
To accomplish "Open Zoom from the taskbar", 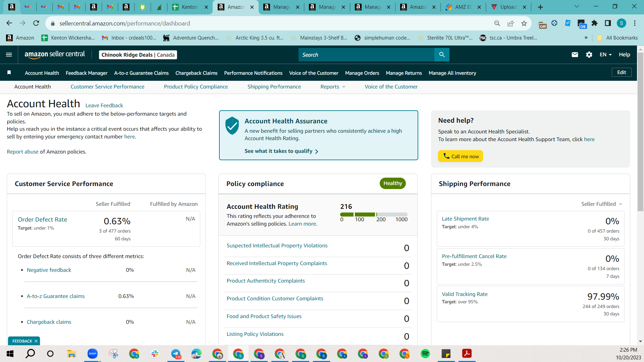I will coord(93,354).
